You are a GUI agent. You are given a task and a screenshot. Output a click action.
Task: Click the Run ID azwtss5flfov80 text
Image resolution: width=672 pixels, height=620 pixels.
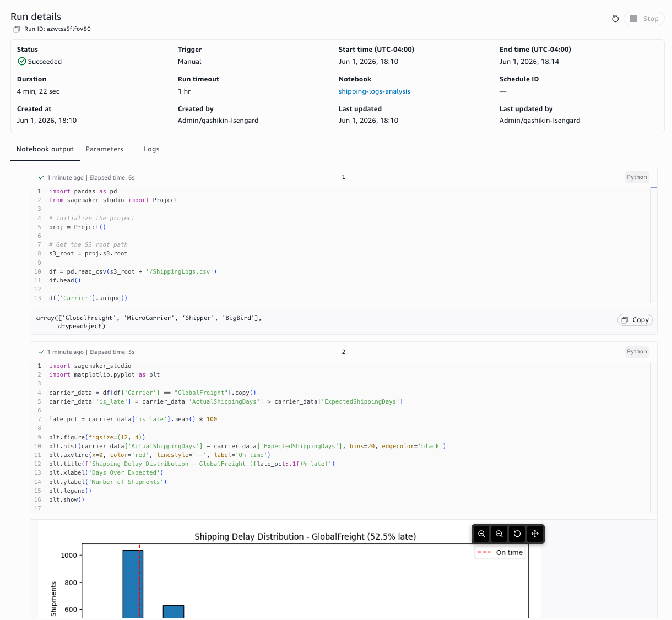tap(57, 29)
